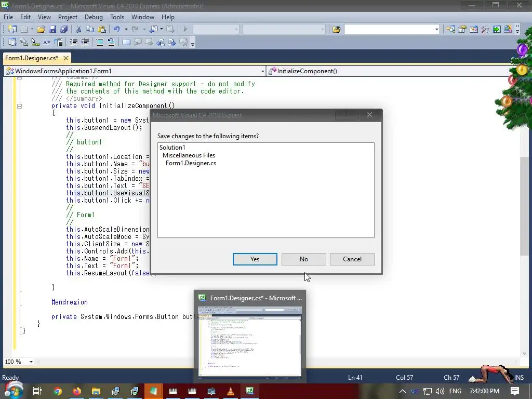Open Google Chrome from the taskbar
Screen dimensions: 532x399
pyautogui.click(x=58, y=391)
